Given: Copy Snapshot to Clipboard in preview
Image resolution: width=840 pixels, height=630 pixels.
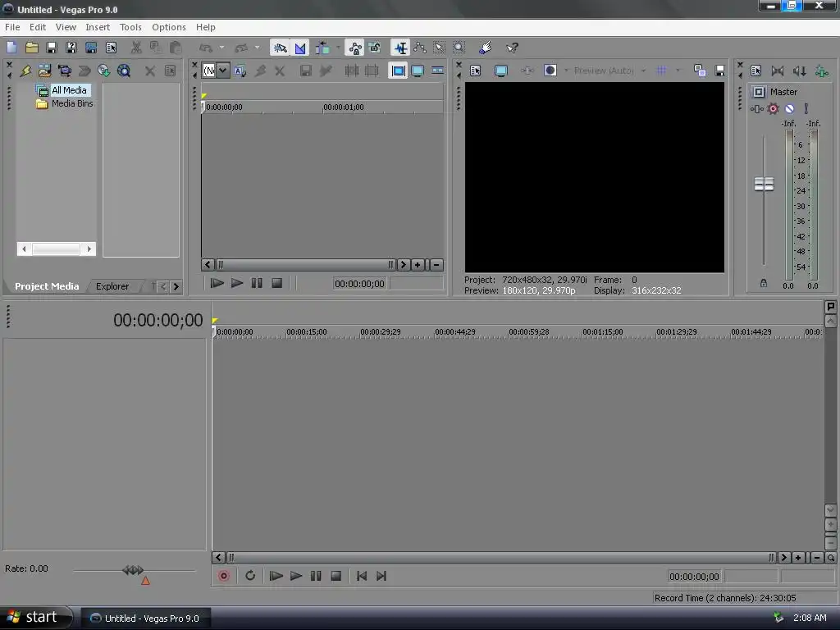Looking at the screenshot, I should coord(700,71).
